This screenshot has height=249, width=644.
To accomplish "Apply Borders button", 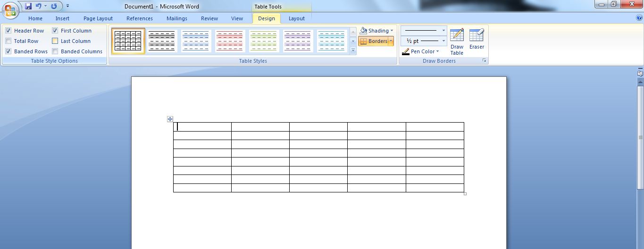I will point(373,41).
